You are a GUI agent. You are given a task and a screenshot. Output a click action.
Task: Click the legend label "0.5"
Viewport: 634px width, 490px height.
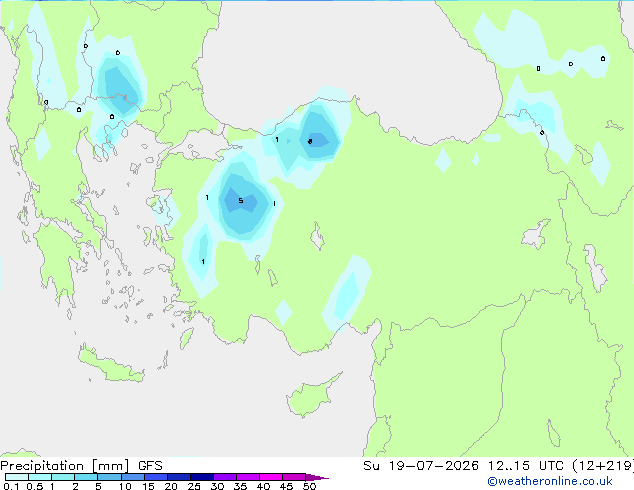[x=35, y=486]
